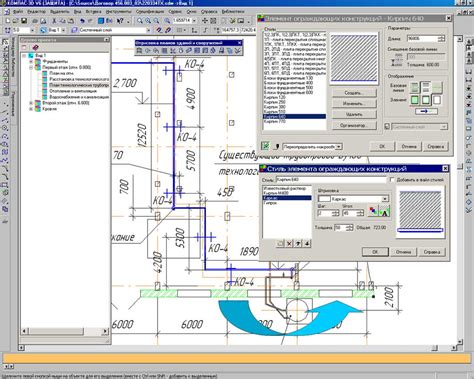This screenshot has width=474, height=379.
Task: Click 'Отмена' in the style dialog
Action: (403, 252)
